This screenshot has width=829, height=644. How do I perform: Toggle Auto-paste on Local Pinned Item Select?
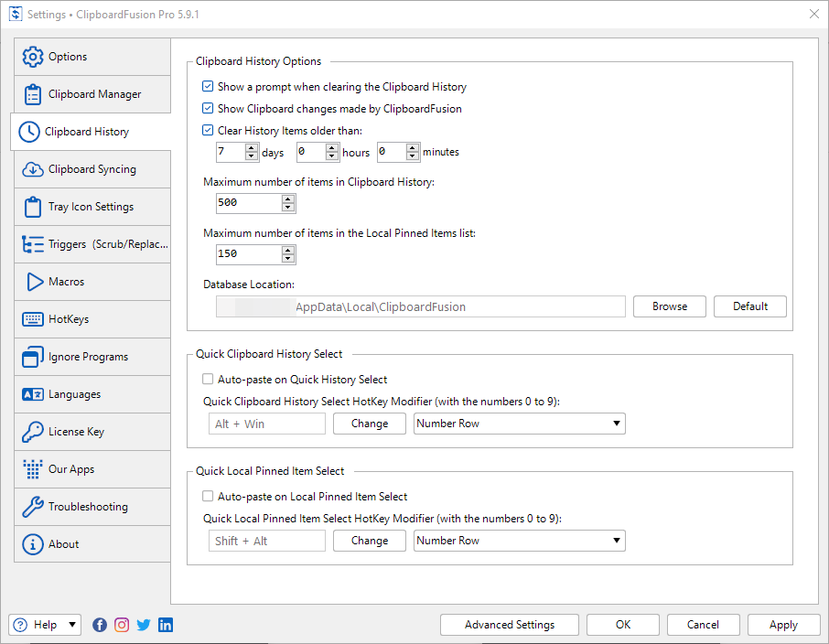(x=208, y=497)
